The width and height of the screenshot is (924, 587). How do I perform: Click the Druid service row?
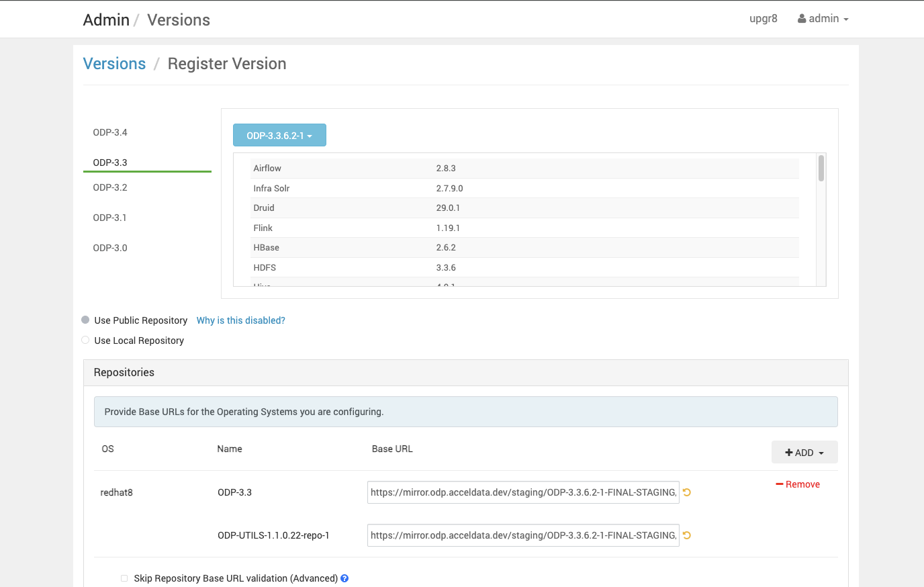(524, 208)
